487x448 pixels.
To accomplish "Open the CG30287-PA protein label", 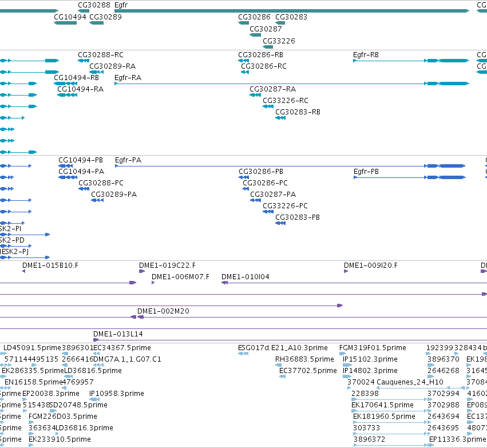I will [x=273, y=195].
